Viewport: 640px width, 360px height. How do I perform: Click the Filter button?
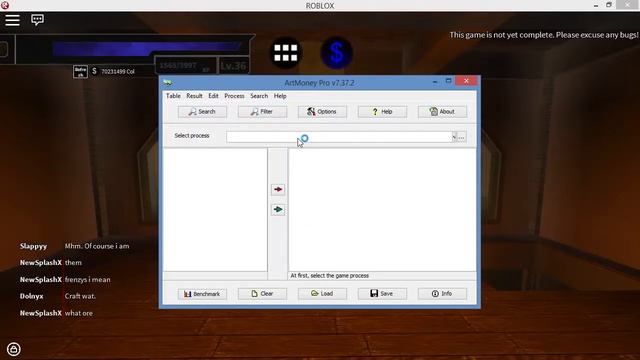coord(262,111)
